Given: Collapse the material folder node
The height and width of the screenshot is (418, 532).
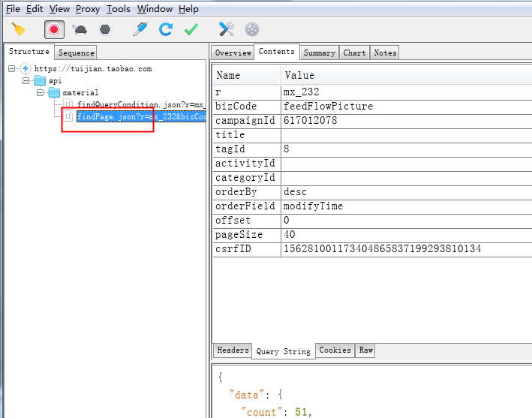Looking at the screenshot, I should 40,92.
